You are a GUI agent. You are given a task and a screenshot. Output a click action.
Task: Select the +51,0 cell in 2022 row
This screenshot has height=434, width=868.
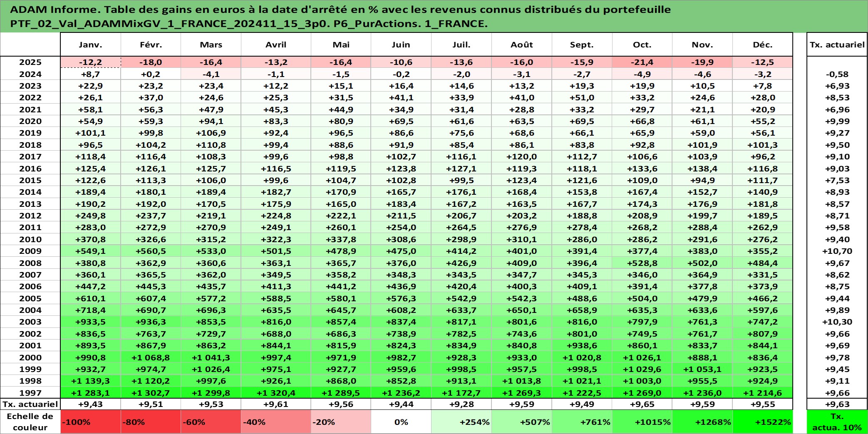pyautogui.click(x=582, y=97)
